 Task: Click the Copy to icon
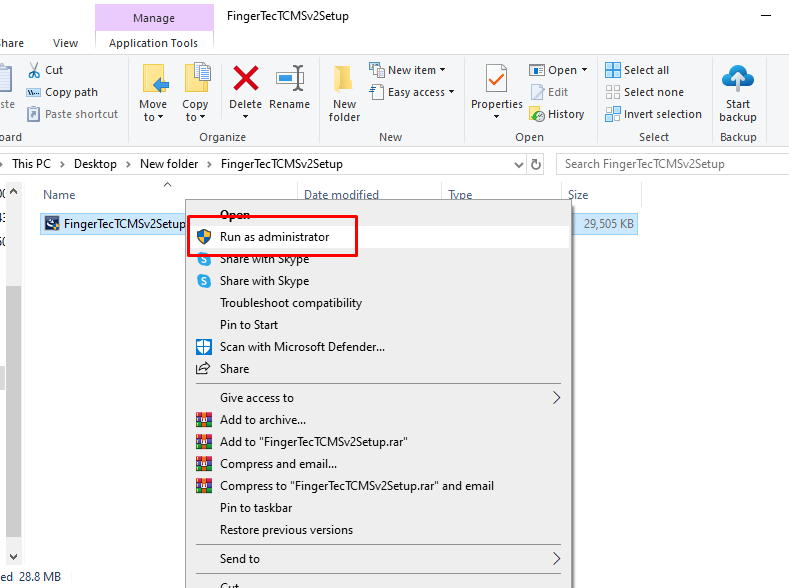(197, 77)
